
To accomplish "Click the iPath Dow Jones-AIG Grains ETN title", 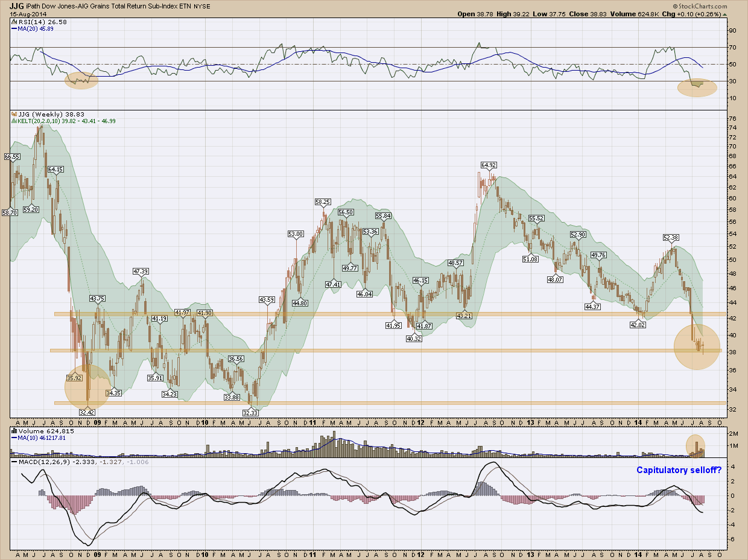I will pos(109,6).
